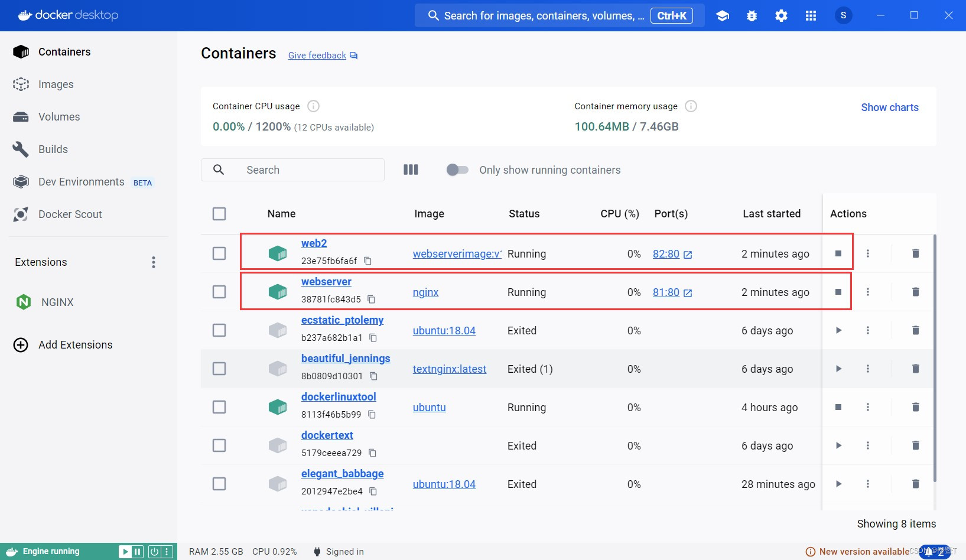Image resolution: width=966 pixels, height=560 pixels.
Task: Delete the webserver container
Action: point(915,292)
